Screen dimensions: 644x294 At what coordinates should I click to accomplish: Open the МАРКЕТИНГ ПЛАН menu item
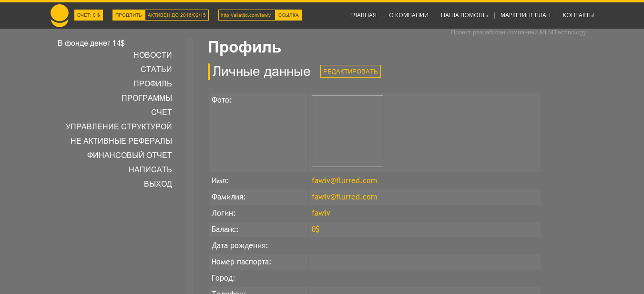tap(525, 15)
